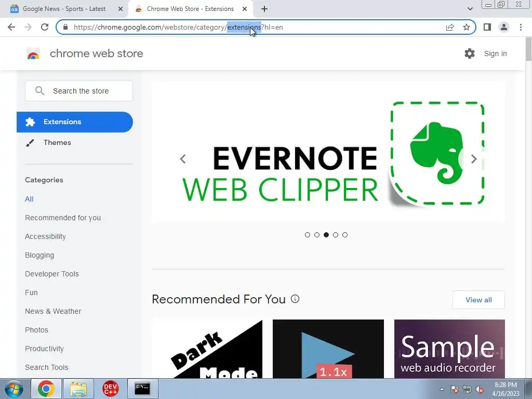Select the first carousel dot
Viewport: 532px width, 399px height.
click(x=308, y=235)
